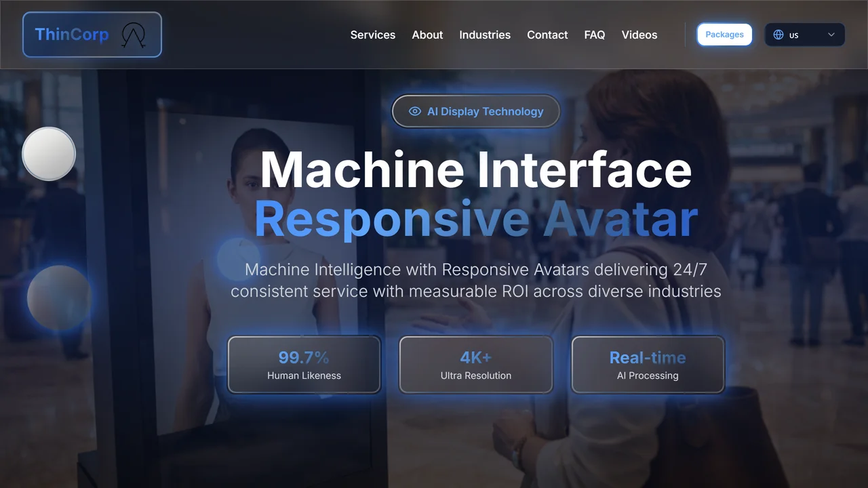Go to the About section
Viewport: 868px width, 488px height.
[x=427, y=35]
